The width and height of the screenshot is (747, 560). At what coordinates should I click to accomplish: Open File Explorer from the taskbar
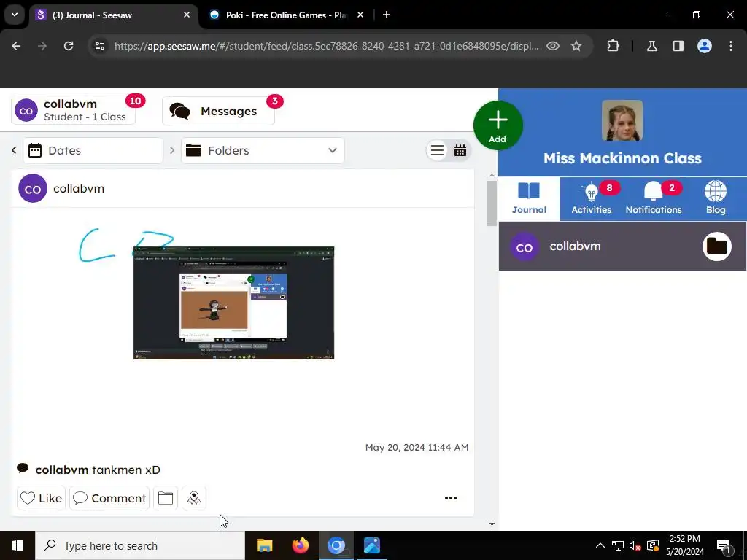click(x=264, y=545)
